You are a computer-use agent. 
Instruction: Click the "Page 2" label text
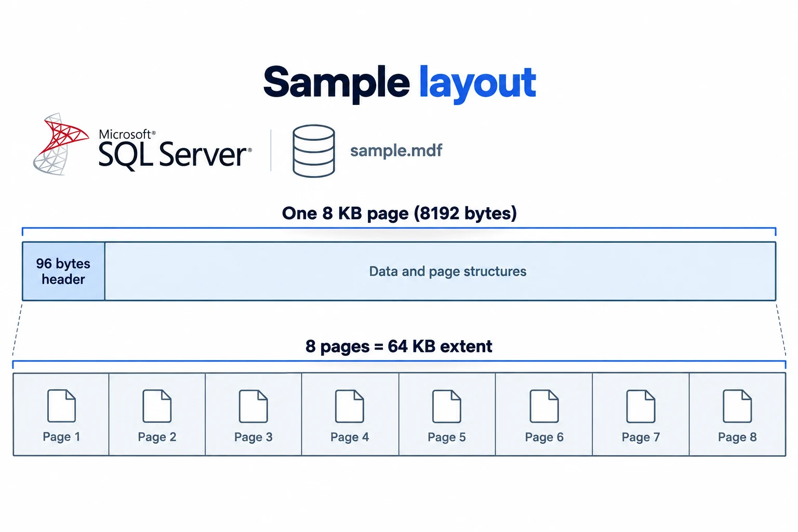(157, 437)
